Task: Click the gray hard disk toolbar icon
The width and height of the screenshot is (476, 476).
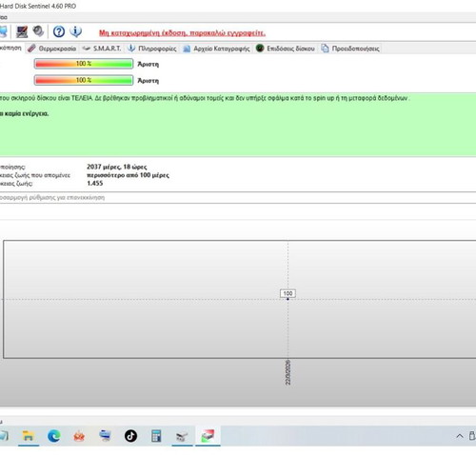Action: pyautogui.click(x=38, y=31)
